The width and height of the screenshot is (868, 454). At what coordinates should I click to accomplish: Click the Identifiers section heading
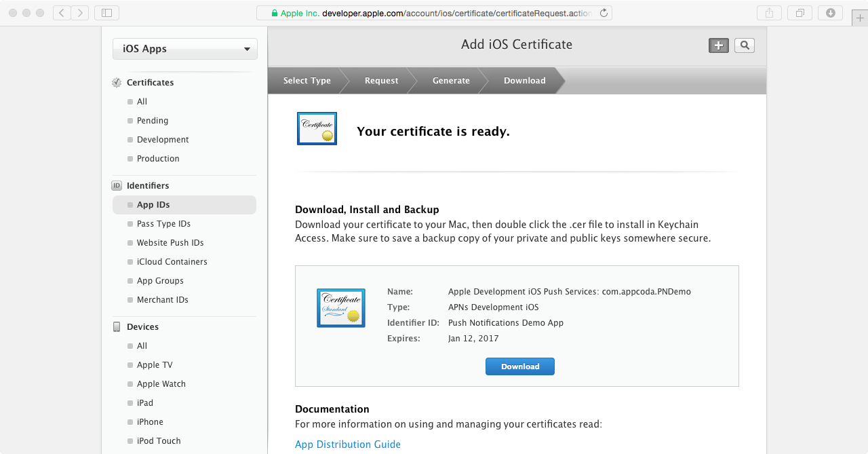(148, 186)
